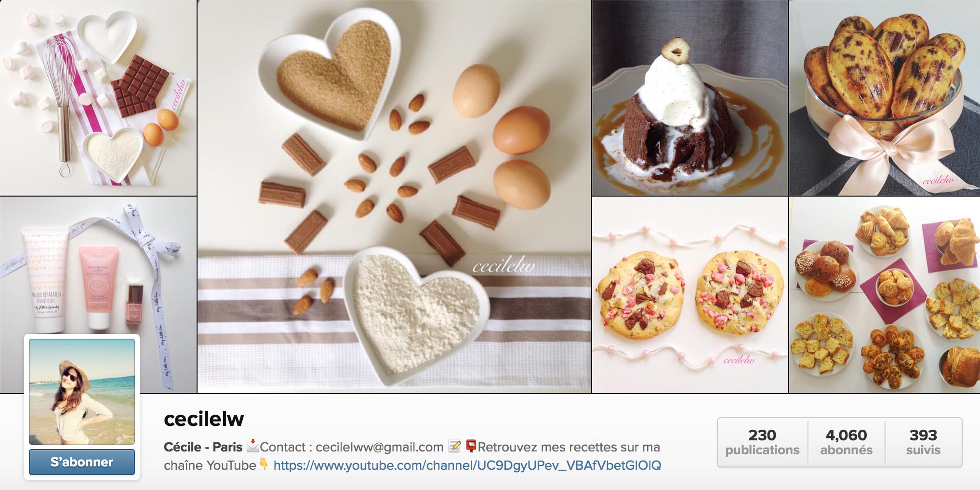Show the 393 suivis list
The image size is (980, 490).
923,442
